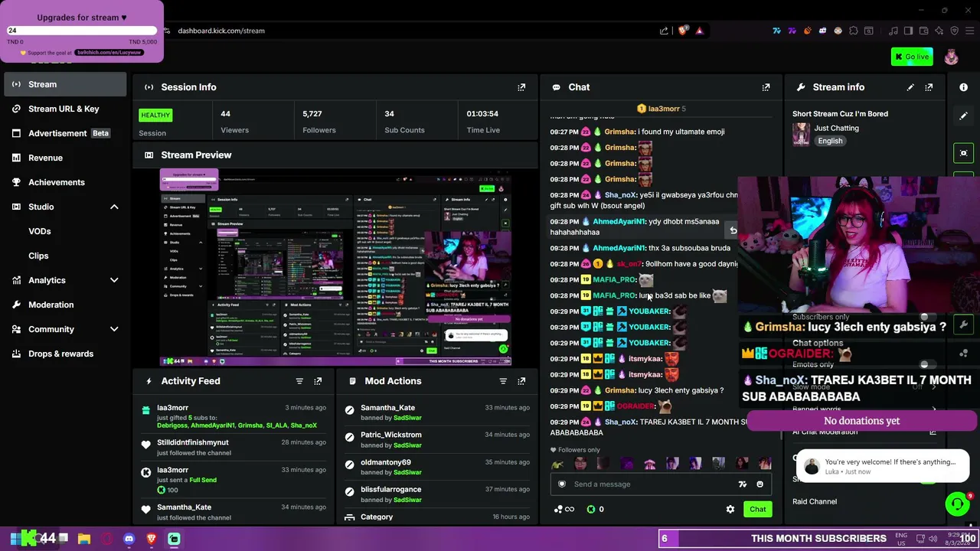Open 7TV emote menu in chat input
980x551 pixels.
click(x=742, y=484)
